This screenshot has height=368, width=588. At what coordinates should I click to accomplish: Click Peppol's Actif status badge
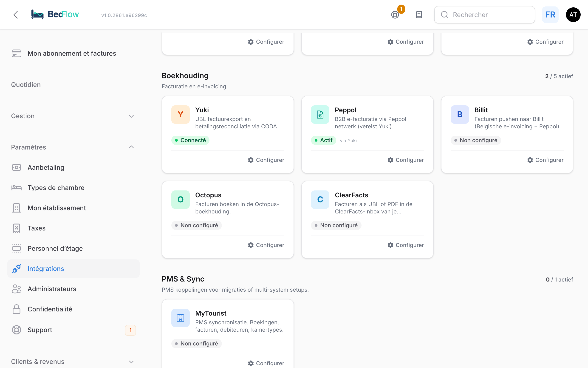(x=323, y=140)
